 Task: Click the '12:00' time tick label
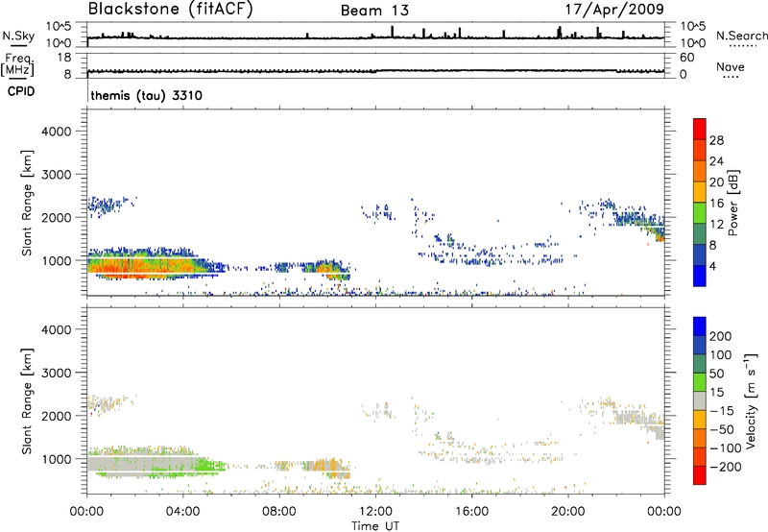(375, 512)
